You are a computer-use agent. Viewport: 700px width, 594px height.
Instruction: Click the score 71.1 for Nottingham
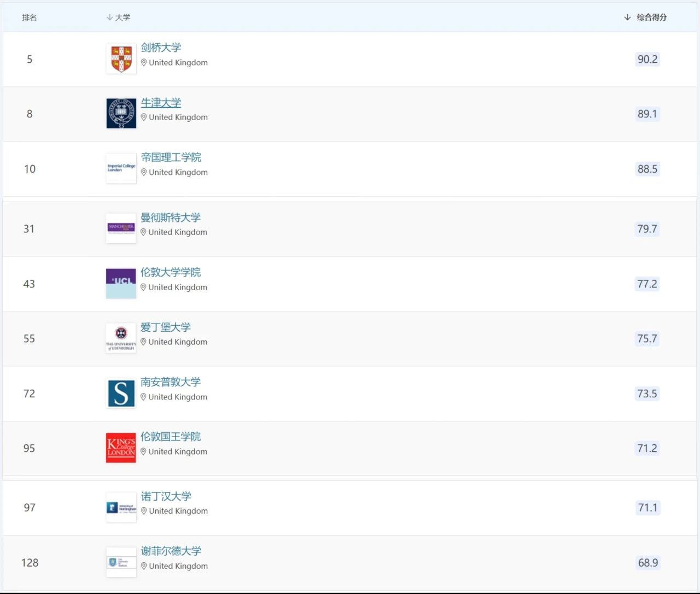648,508
